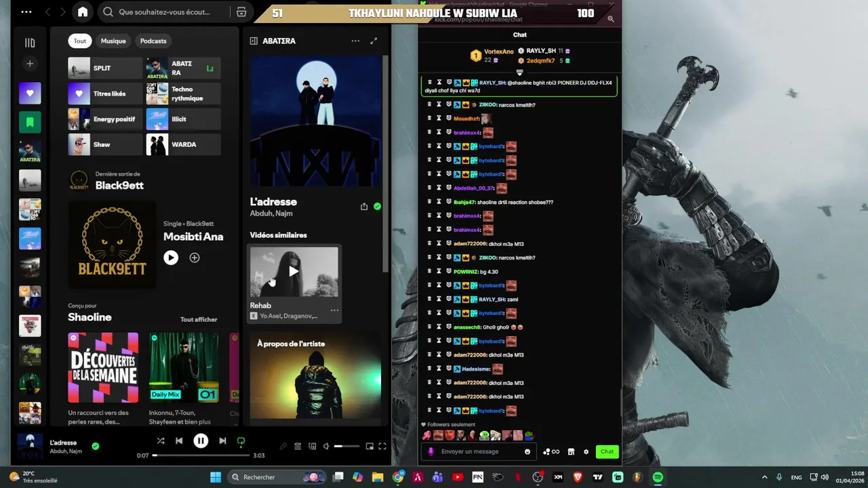This screenshot has width=868, height=488.
Task: Toggle repeat mode
Action: 241,441
